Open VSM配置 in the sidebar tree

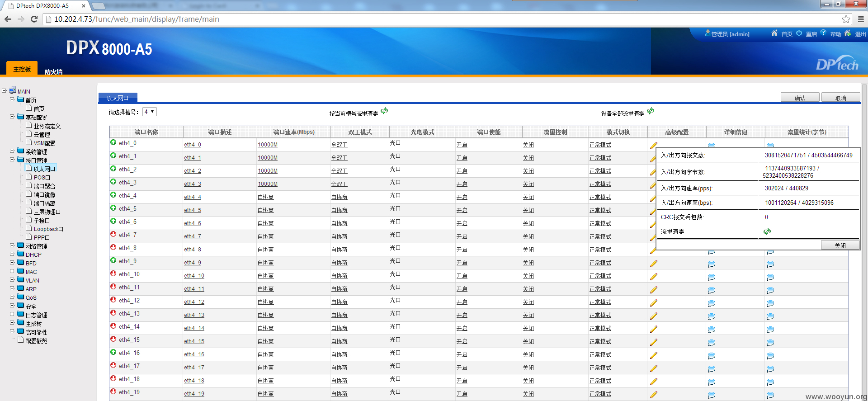point(44,143)
